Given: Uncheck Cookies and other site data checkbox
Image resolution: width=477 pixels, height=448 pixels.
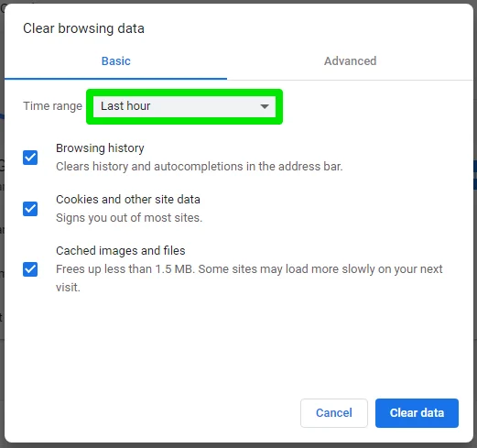Looking at the screenshot, I should point(30,209).
